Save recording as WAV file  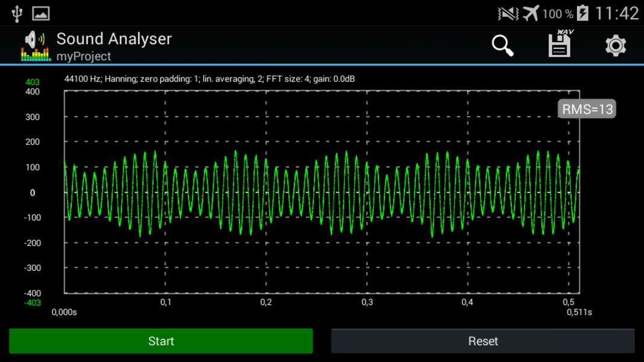560,43
